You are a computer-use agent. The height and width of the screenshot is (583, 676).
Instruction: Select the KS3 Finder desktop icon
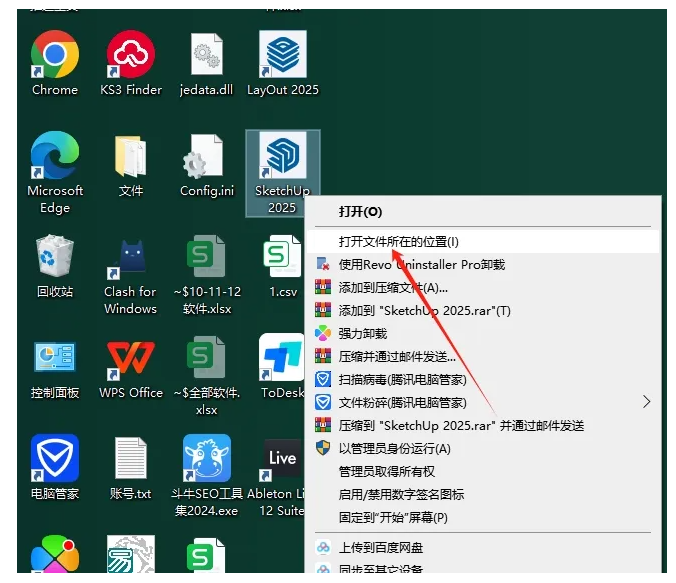[x=131, y=63]
